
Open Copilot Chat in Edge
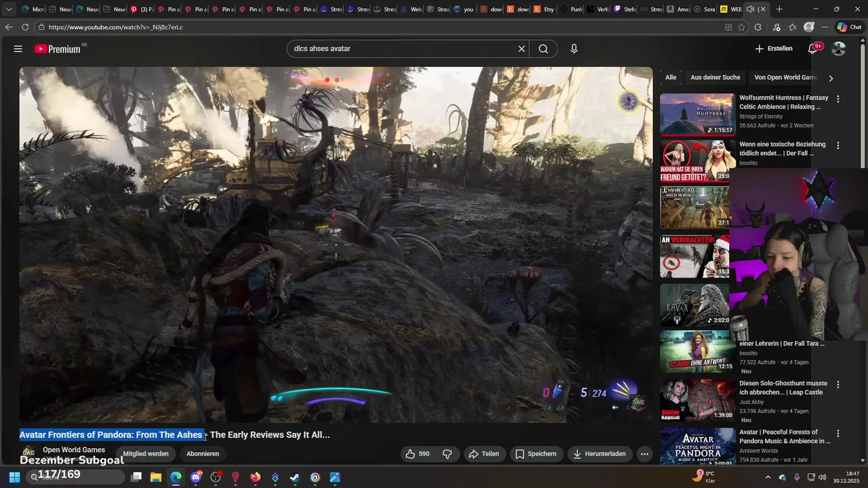pos(850,27)
